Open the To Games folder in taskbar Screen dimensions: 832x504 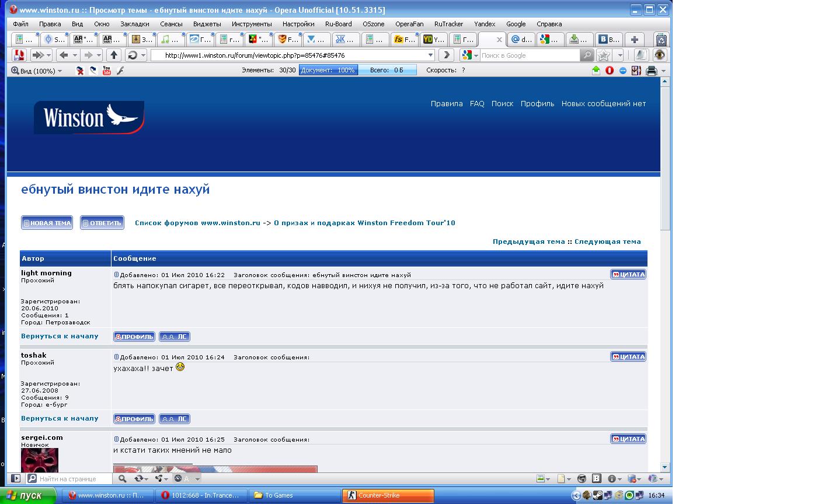click(x=295, y=495)
